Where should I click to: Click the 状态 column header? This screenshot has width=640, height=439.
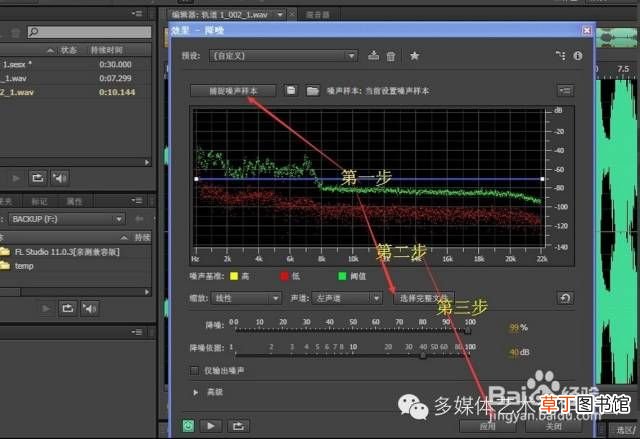(x=69, y=50)
